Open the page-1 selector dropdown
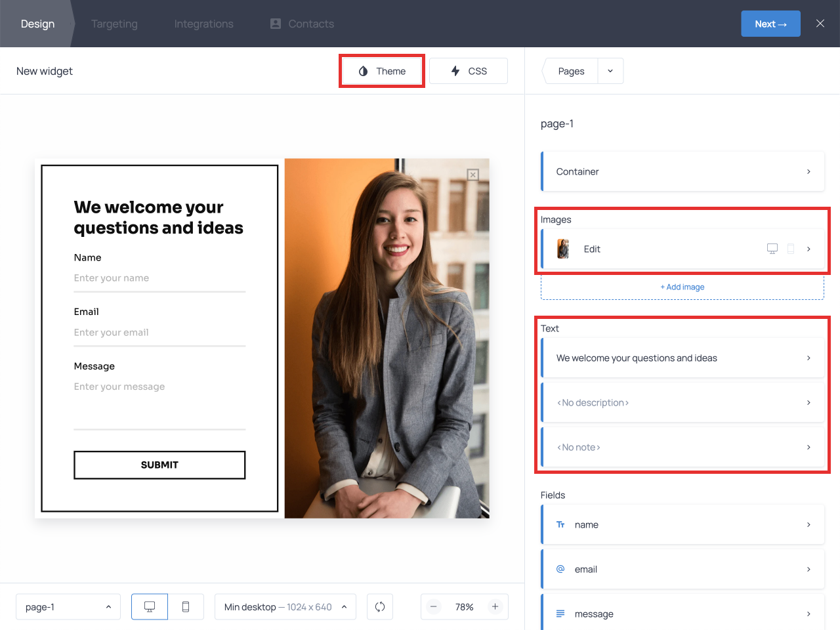 (x=68, y=606)
